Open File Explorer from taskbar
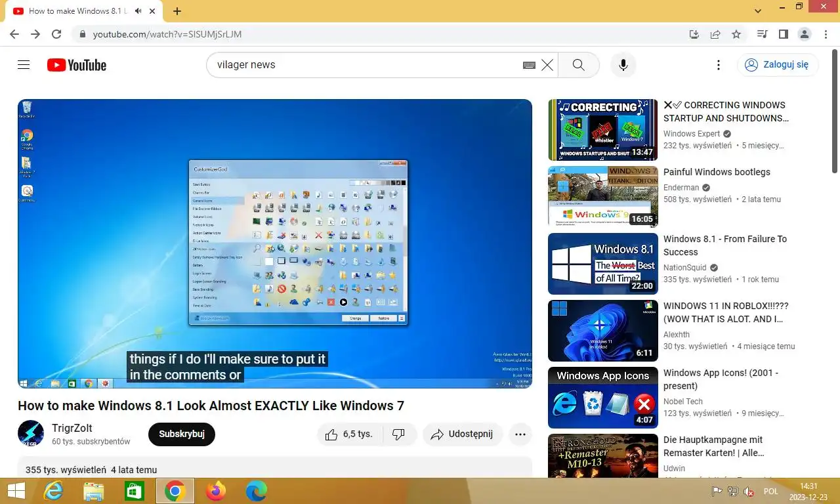 [x=94, y=491]
